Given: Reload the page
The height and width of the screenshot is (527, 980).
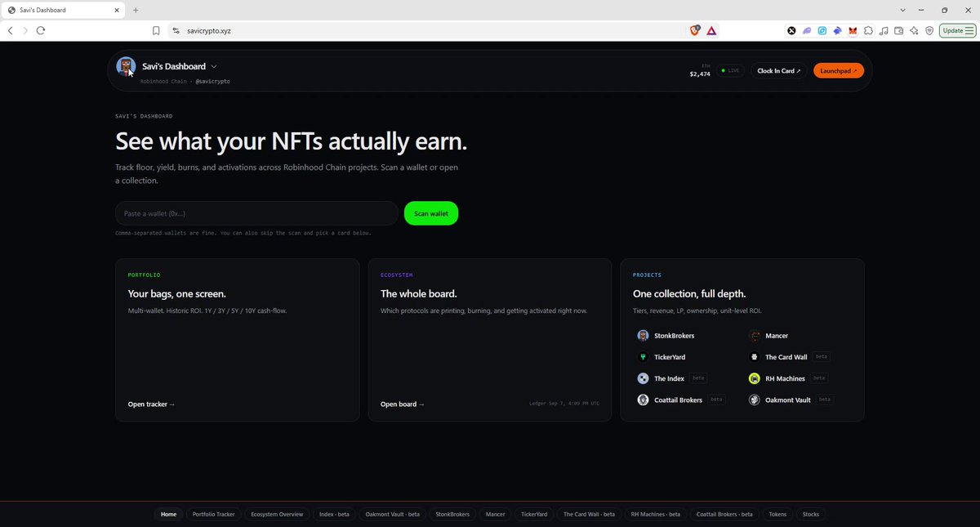Looking at the screenshot, I should pyautogui.click(x=40, y=30).
